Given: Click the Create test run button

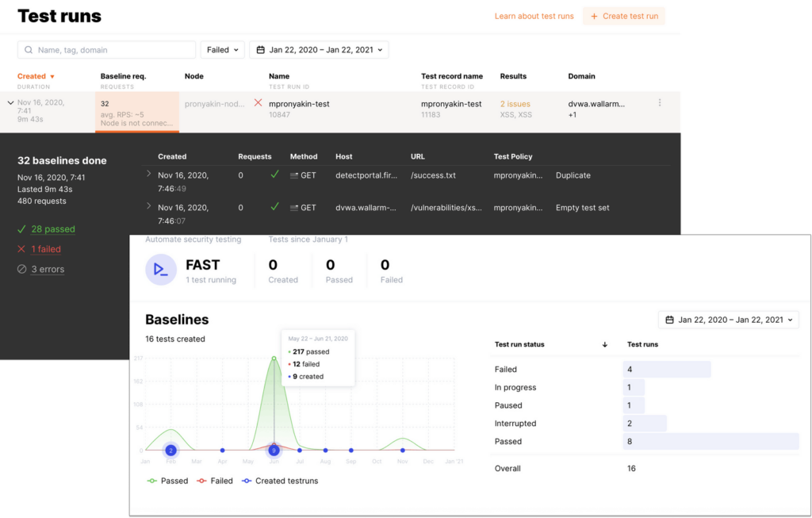Looking at the screenshot, I should [623, 16].
